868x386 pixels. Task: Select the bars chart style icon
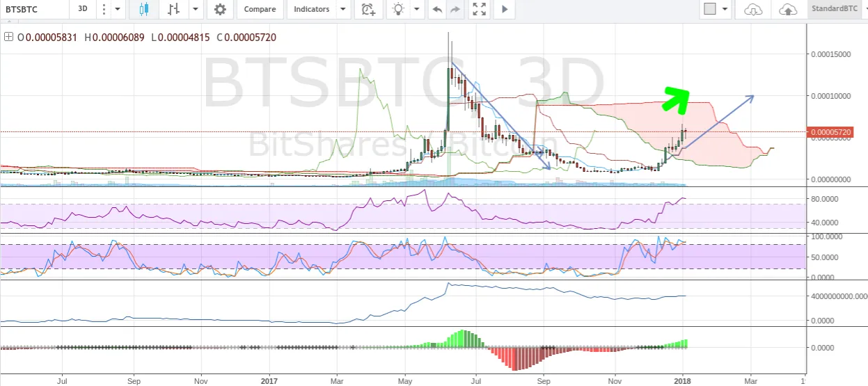point(174,10)
